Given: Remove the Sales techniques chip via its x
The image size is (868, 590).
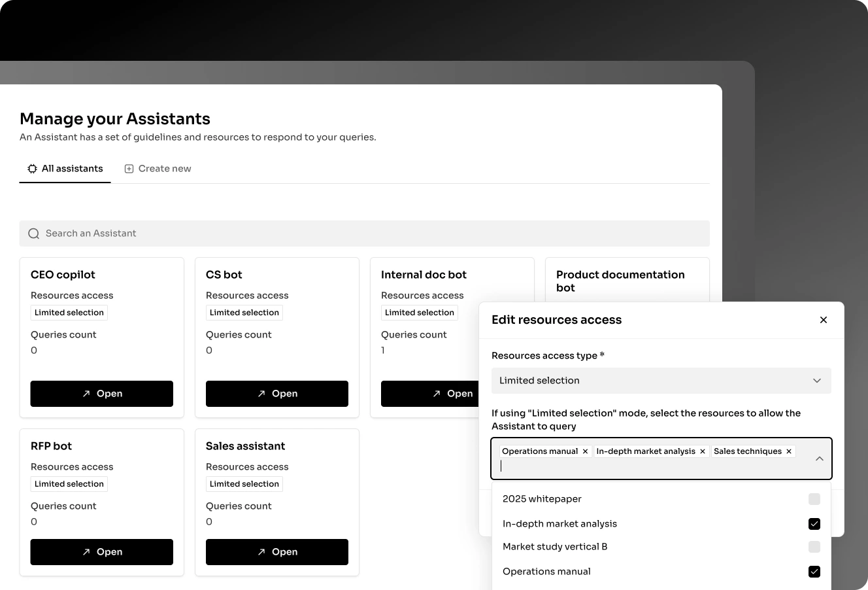Looking at the screenshot, I should click(x=789, y=451).
